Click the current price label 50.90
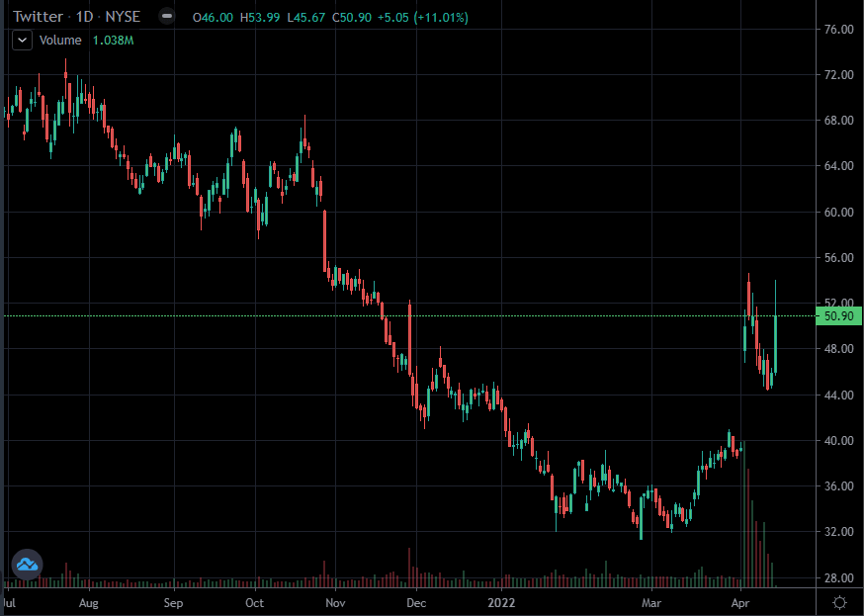This screenshot has width=864, height=616. (838, 316)
